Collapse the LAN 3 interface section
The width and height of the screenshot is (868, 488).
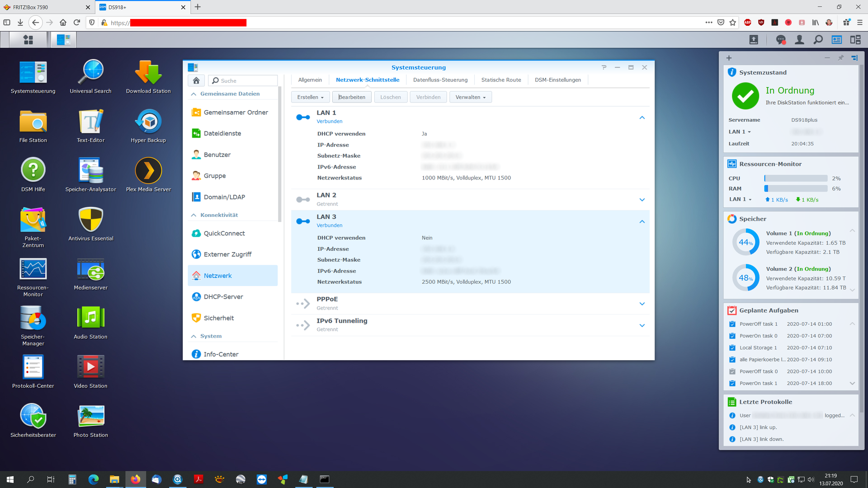642,221
